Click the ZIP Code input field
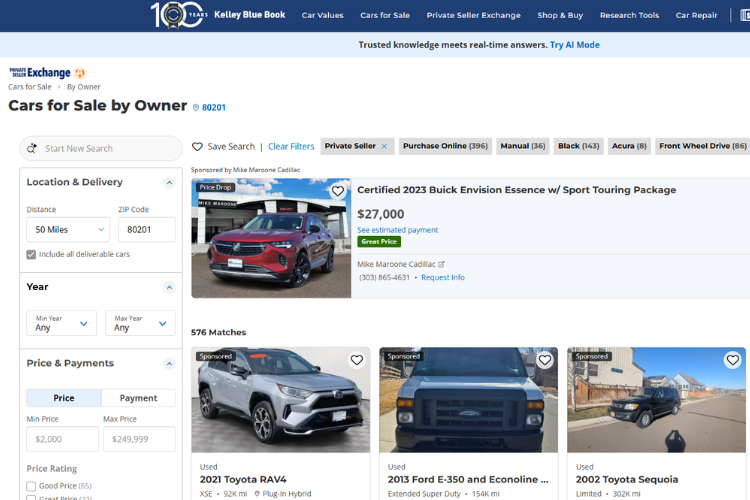Screen dimensions: 750x500 (147, 230)
